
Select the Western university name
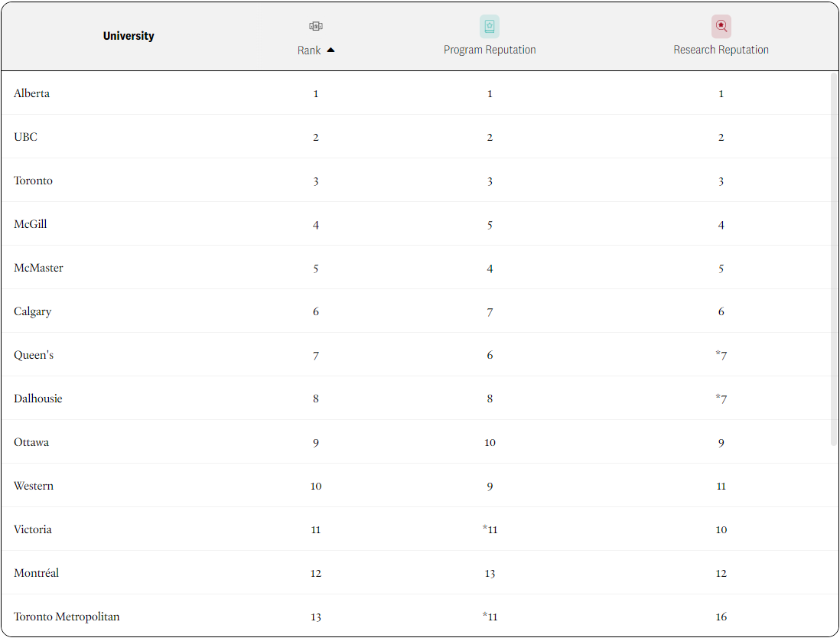point(34,486)
